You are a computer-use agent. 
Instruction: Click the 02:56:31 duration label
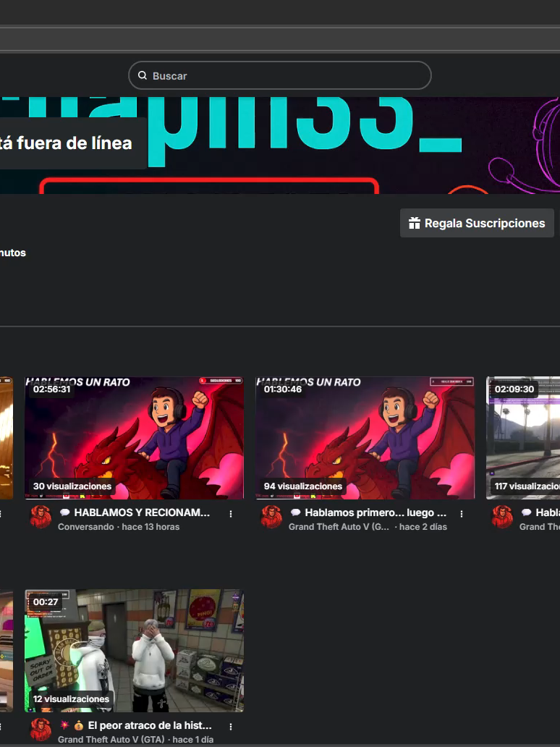52,389
